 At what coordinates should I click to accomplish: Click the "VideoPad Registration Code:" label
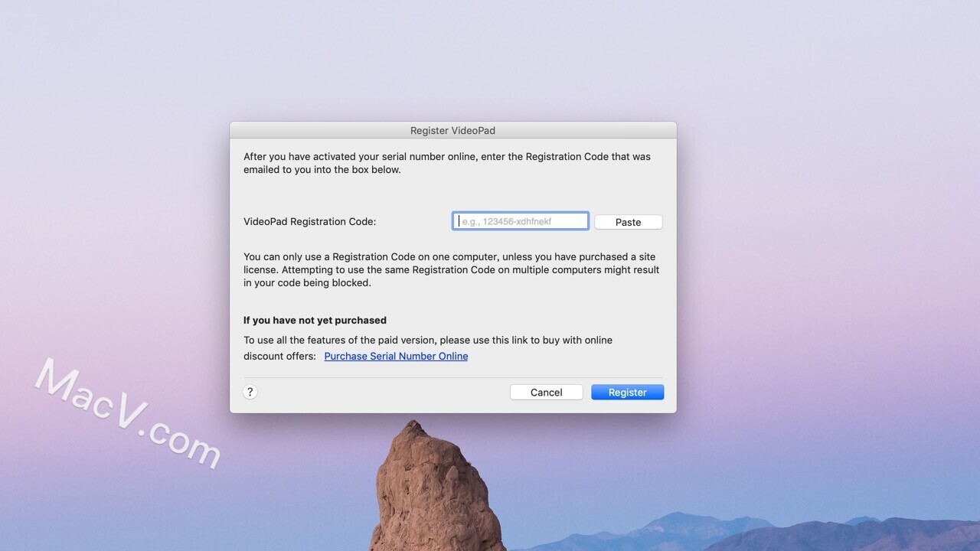click(310, 221)
